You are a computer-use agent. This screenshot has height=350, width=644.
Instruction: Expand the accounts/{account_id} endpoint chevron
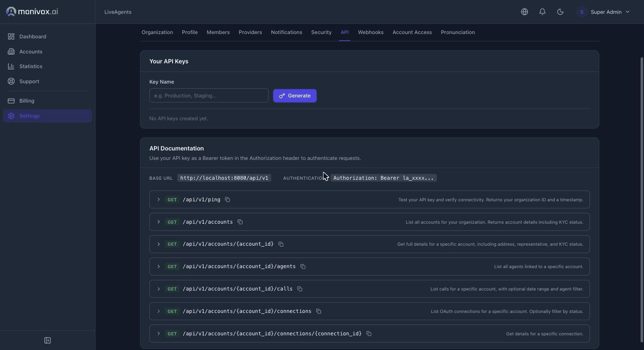coord(159,244)
